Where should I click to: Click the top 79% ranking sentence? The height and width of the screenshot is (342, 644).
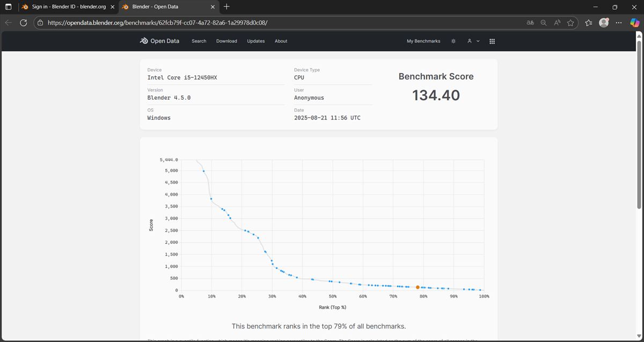click(319, 326)
